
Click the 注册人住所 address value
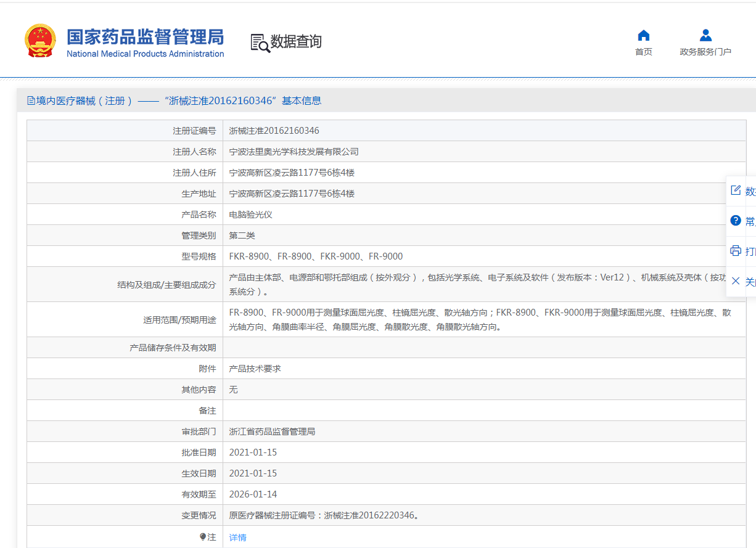(x=292, y=173)
